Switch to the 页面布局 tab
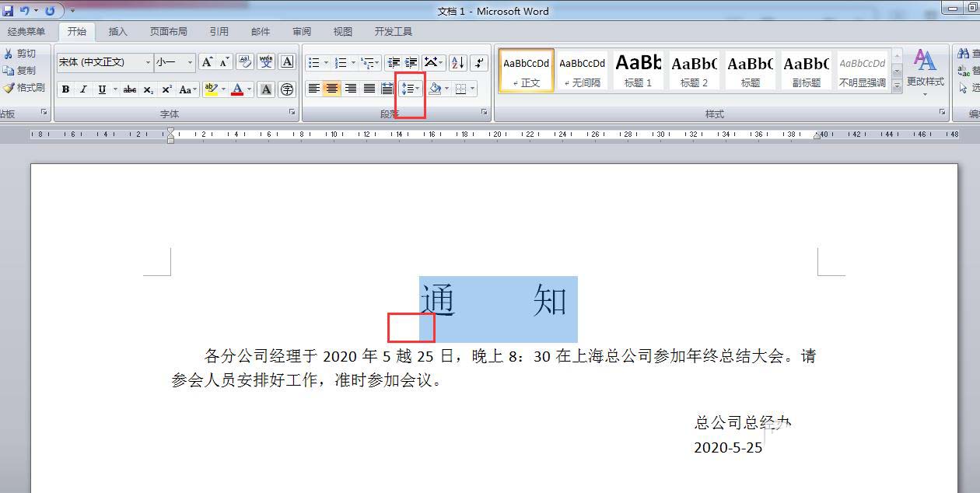This screenshot has height=493, width=980. click(168, 32)
